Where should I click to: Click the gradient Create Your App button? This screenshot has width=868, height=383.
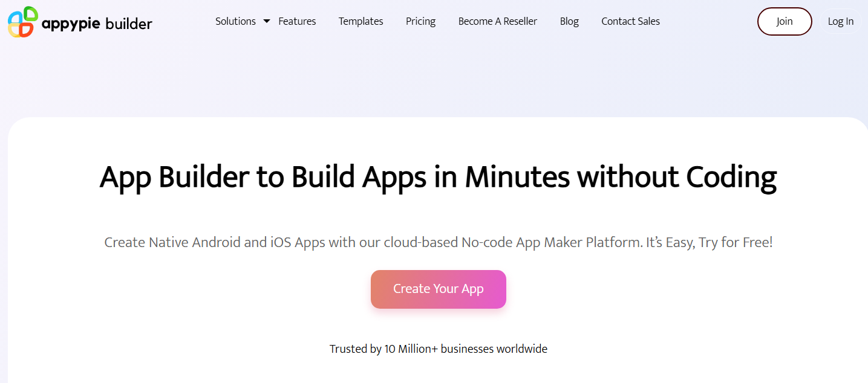coord(439,289)
